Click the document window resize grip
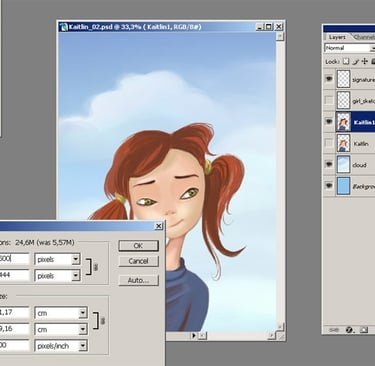375x366 pixels. 281,336
